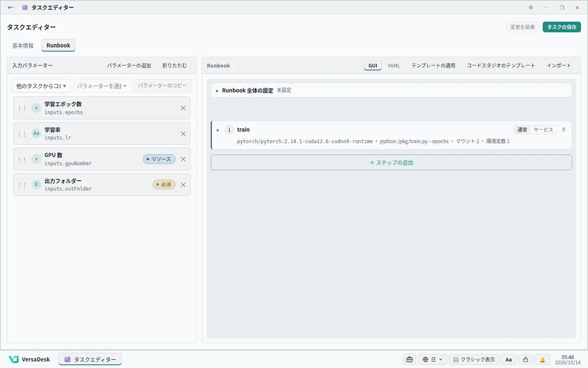
Task: Click the pin icon beside window controls
Action: (x=531, y=7)
